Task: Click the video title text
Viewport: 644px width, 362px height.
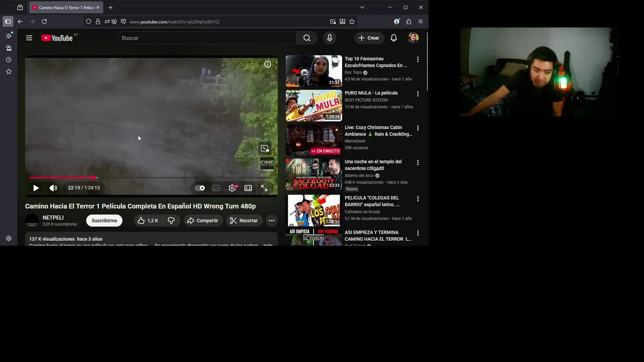Action: [x=140, y=206]
